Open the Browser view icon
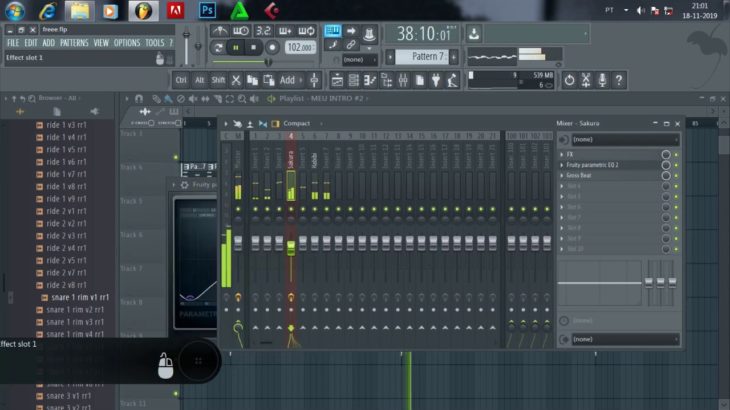 click(x=387, y=81)
